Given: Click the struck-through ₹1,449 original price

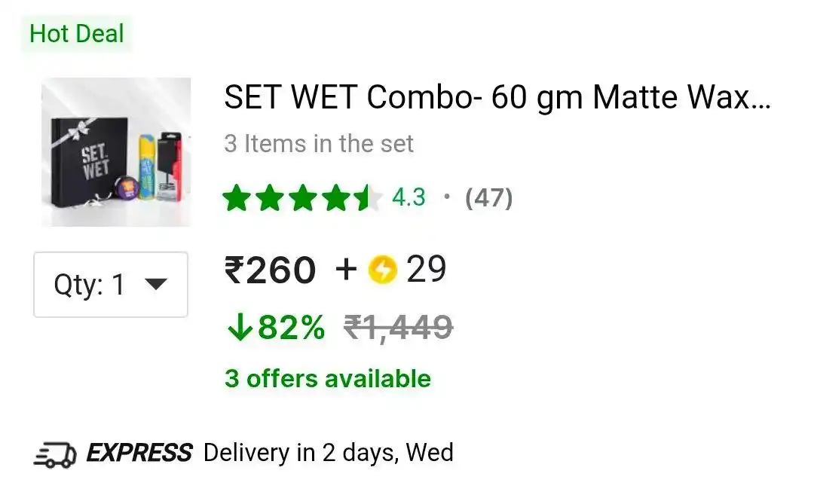Looking at the screenshot, I should point(398,328).
